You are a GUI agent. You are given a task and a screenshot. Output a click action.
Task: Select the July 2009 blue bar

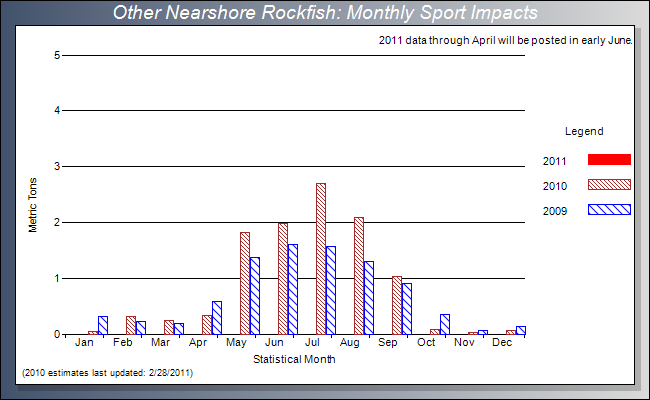pyautogui.click(x=331, y=290)
